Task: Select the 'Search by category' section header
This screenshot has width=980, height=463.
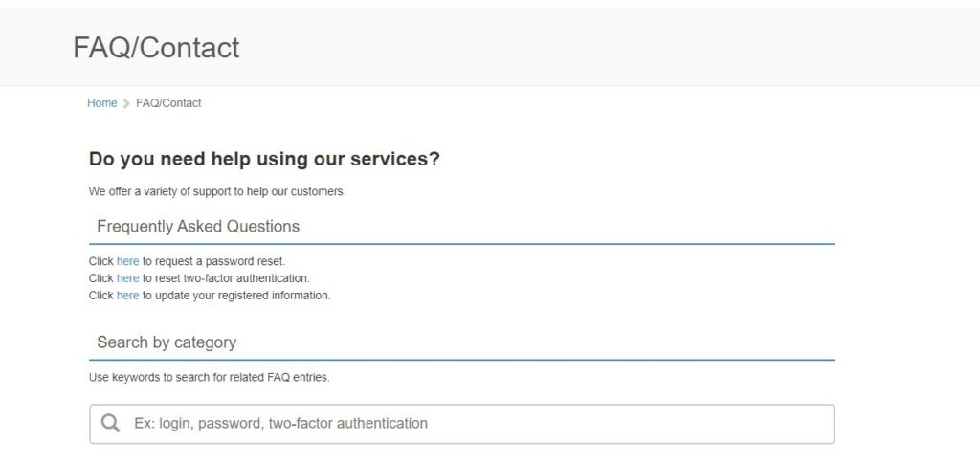Action: 167,342
